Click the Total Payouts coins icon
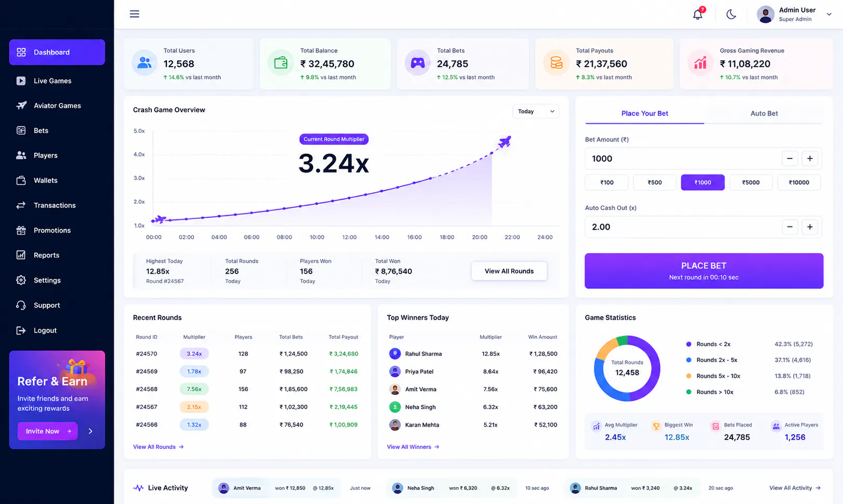This screenshot has height=504, width=843. click(556, 63)
